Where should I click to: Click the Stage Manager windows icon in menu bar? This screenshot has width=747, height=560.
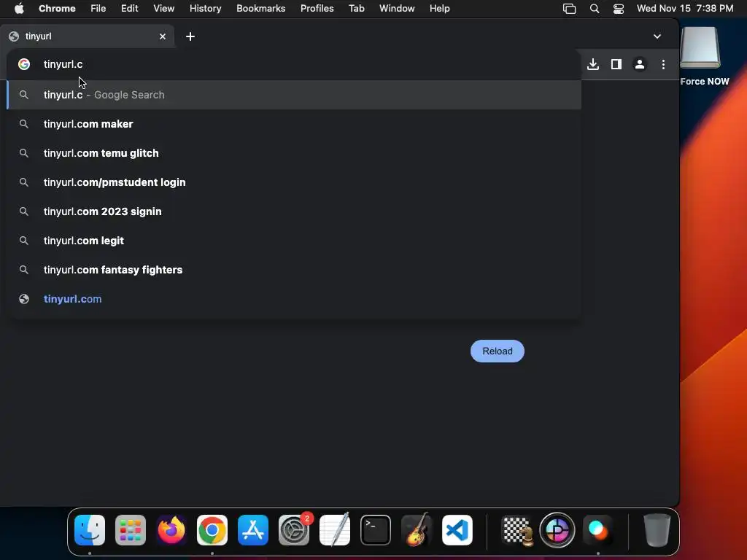569,9
